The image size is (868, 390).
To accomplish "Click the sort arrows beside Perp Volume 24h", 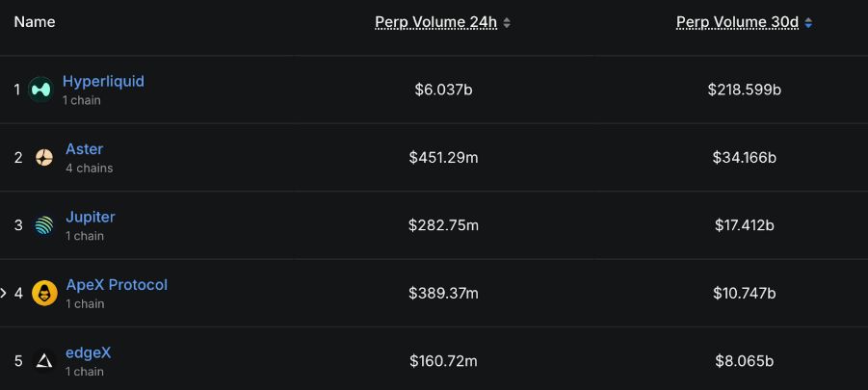I will 508,23.
